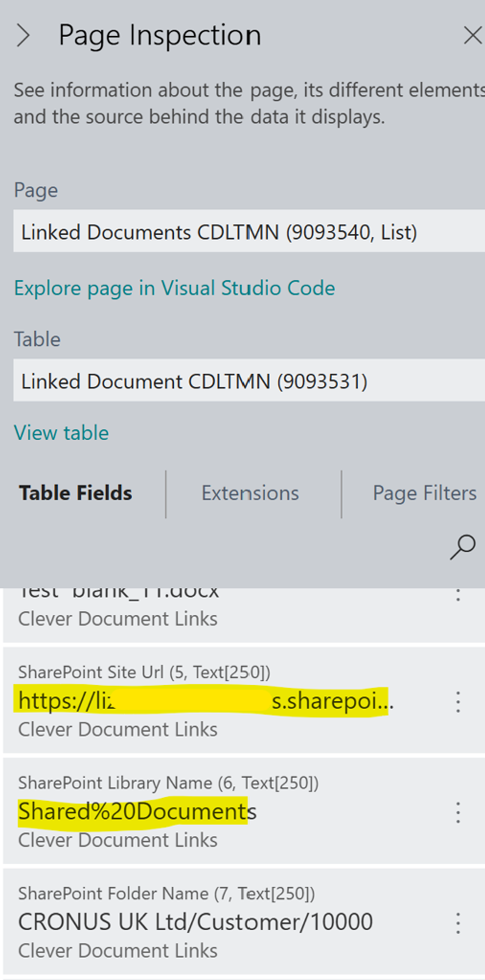Click the SharePoint Site Url field label
485x980 pixels.
[144, 672]
